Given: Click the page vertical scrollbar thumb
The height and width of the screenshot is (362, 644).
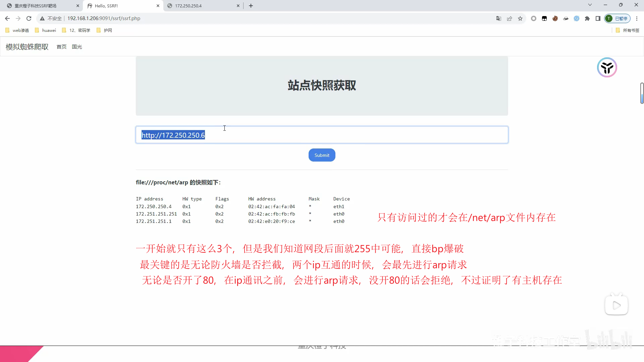Looking at the screenshot, I should pos(642,93).
